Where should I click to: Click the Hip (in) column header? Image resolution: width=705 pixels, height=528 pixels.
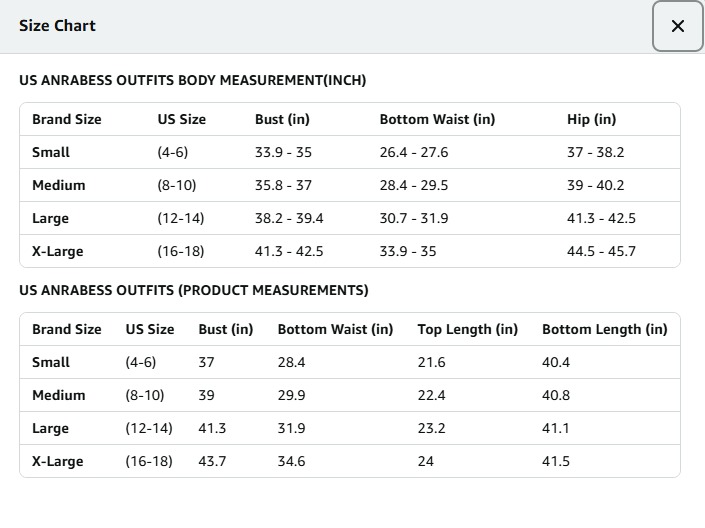pyautogui.click(x=591, y=119)
